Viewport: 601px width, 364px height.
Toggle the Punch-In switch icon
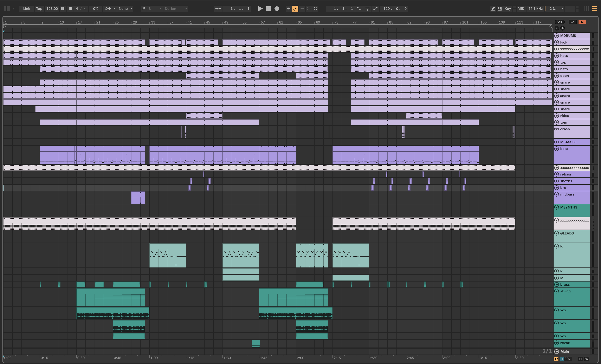coord(359,9)
